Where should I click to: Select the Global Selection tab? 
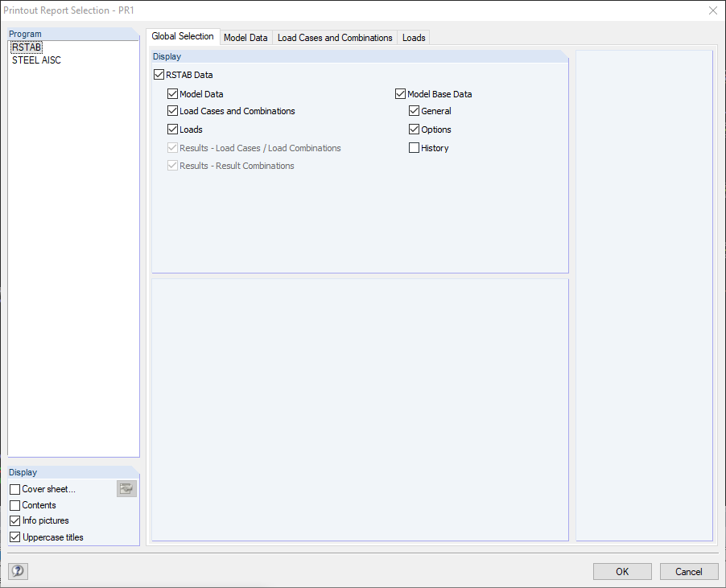point(184,36)
